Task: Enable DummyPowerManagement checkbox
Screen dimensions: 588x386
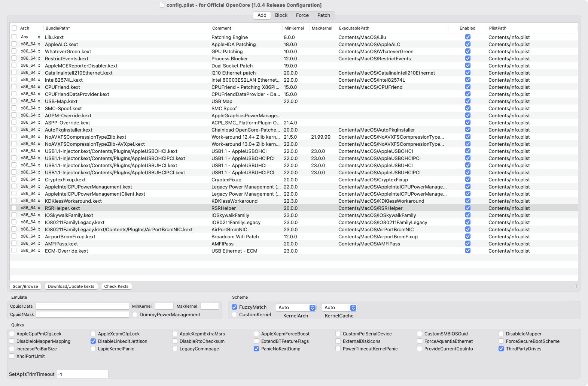Action: [x=135, y=315]
